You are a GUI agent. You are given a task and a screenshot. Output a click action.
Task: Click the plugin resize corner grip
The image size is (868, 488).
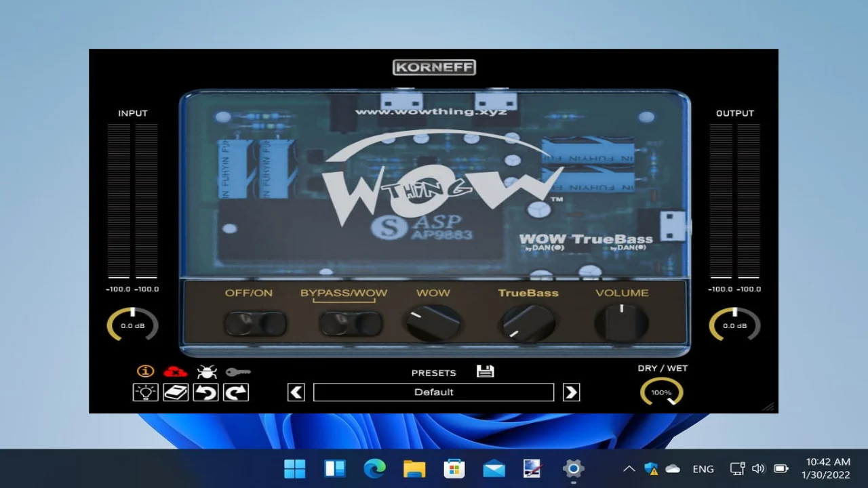[x=769, y=407]
